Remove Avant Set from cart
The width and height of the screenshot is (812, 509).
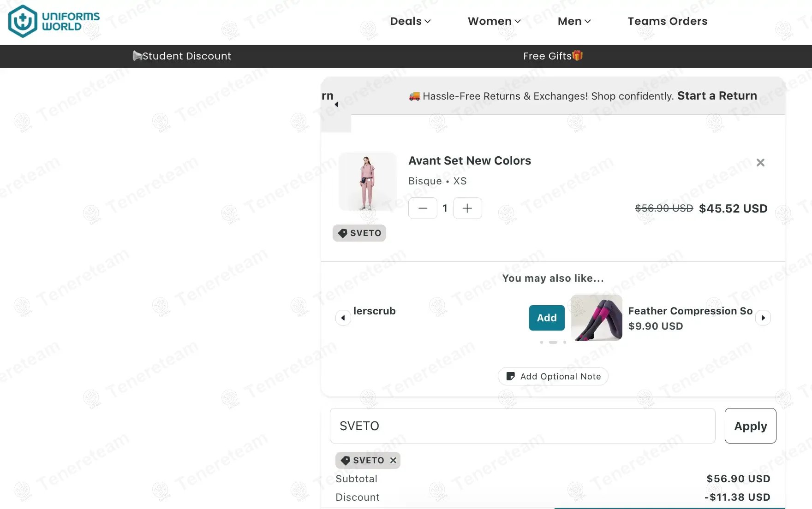(760, 163)
